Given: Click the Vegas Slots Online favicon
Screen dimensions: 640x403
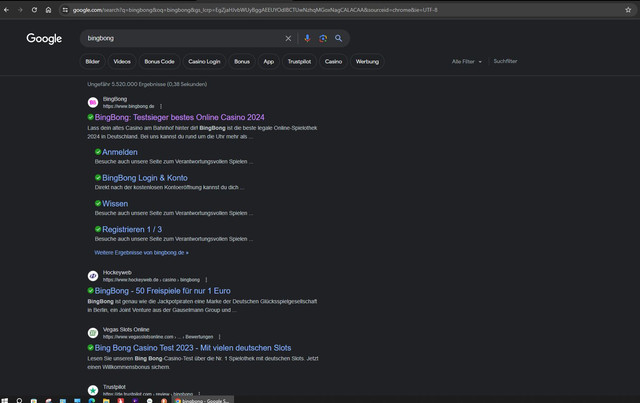Looking at the screenshot, I should 93,333.
